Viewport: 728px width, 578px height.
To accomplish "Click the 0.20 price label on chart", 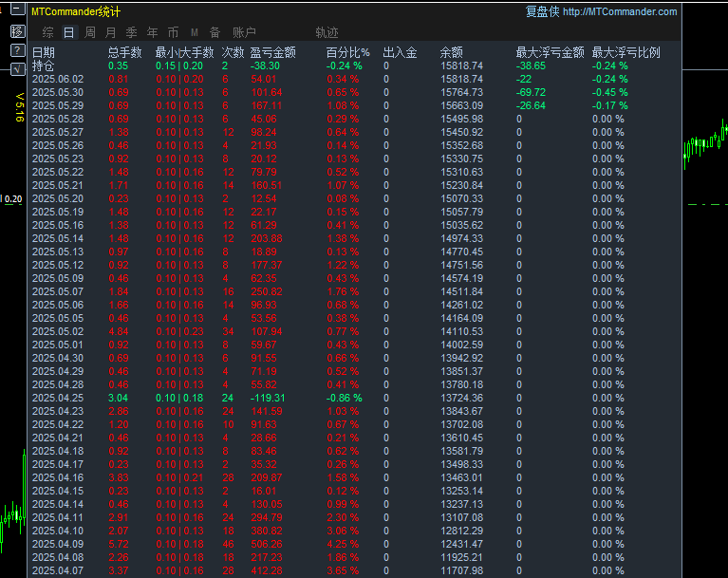I will click(13, 199).
